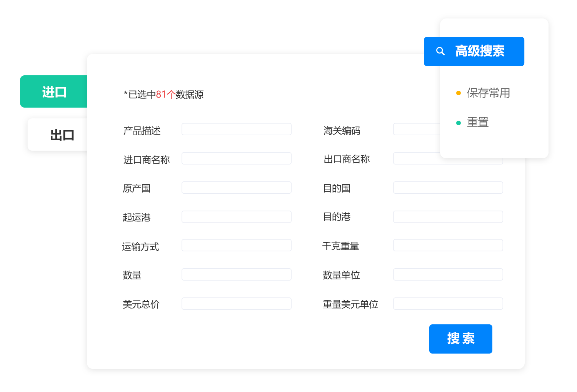Click into the 进口商名称 text box
Viewport: 577px width, 392px height.
236,159
